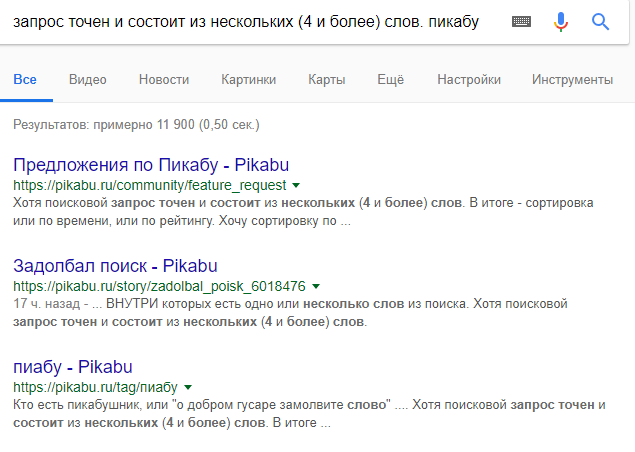Open the Инструменты search tools
The image size is (635, 452).
coord(572,79)
